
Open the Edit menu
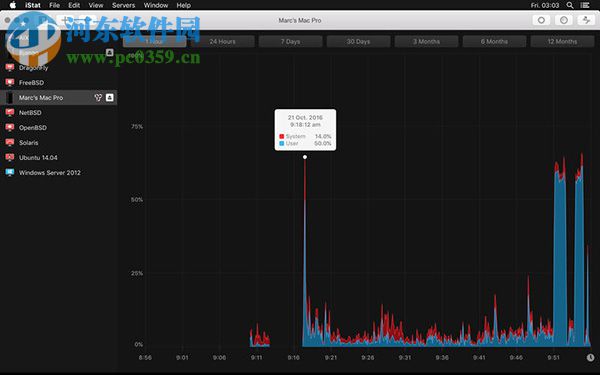pos(74,5)
